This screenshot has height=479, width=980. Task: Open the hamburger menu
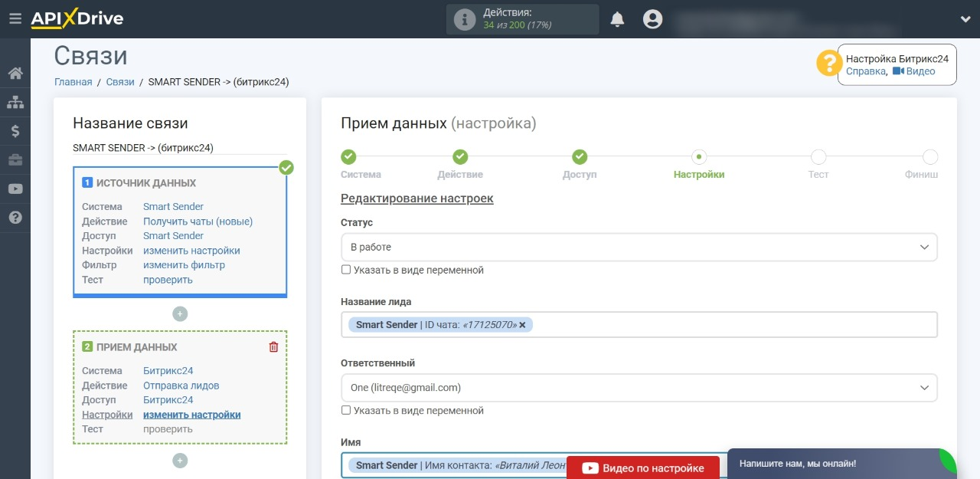tap(15, 19)
